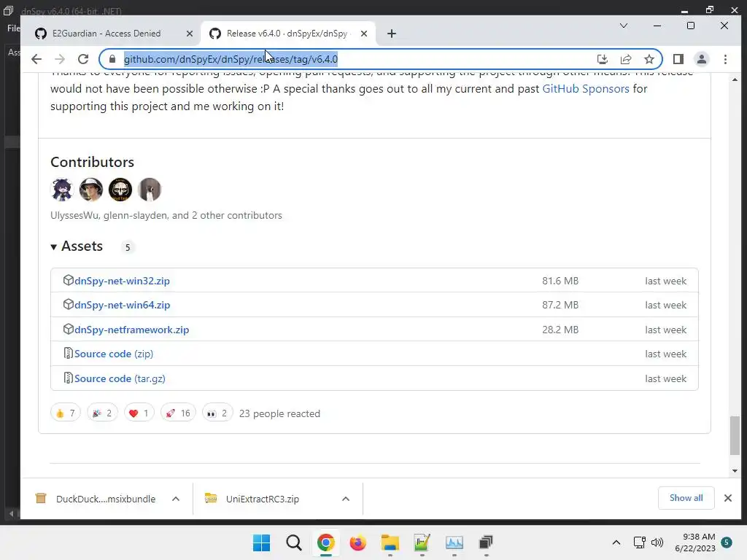Toggle rocket reaction with 16
Image resolution: width=747 pixels, height=560 pixels.
coord(178,413)
